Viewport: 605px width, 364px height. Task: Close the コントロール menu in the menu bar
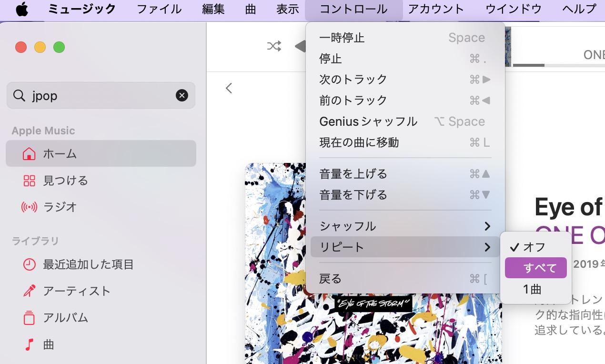[353, 9]
